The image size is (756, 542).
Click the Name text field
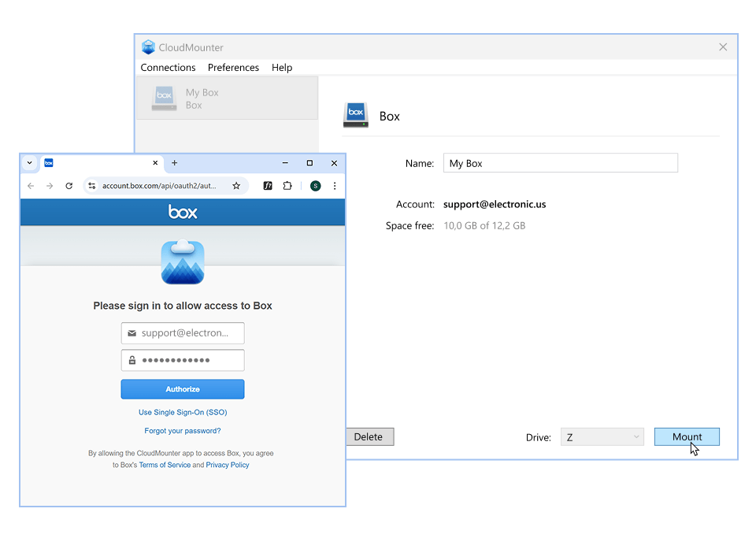560,163
